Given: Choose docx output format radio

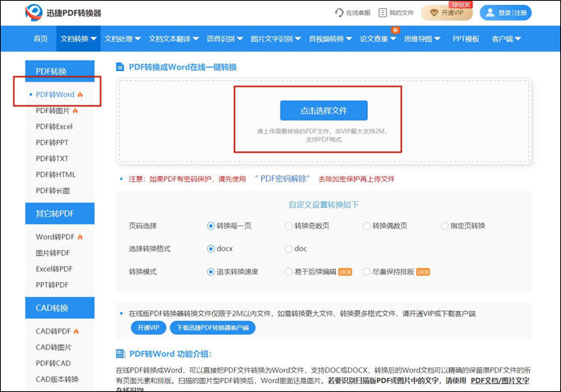Looking at the screenshot, I should 211,249.
